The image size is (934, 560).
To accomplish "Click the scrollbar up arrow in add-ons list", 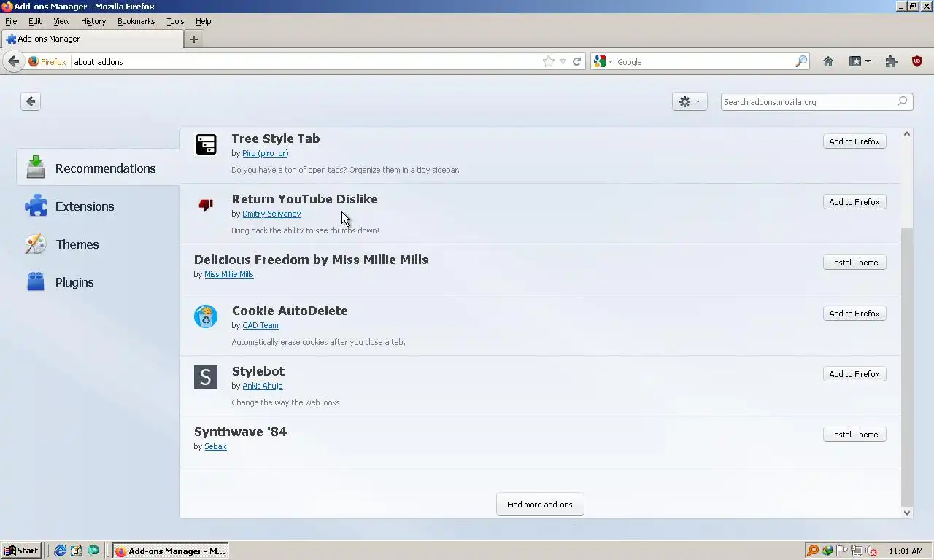I will (907, 134).
